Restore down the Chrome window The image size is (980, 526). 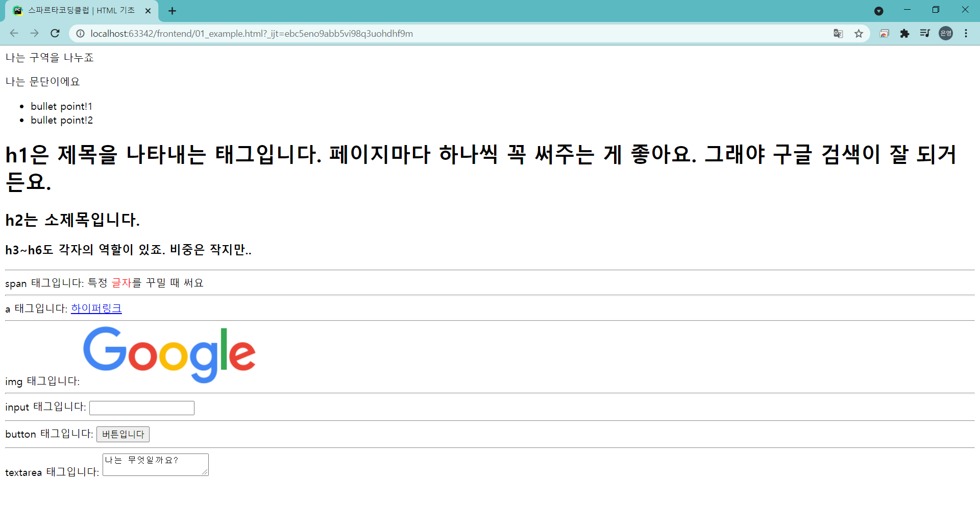(x=936, y=10)
